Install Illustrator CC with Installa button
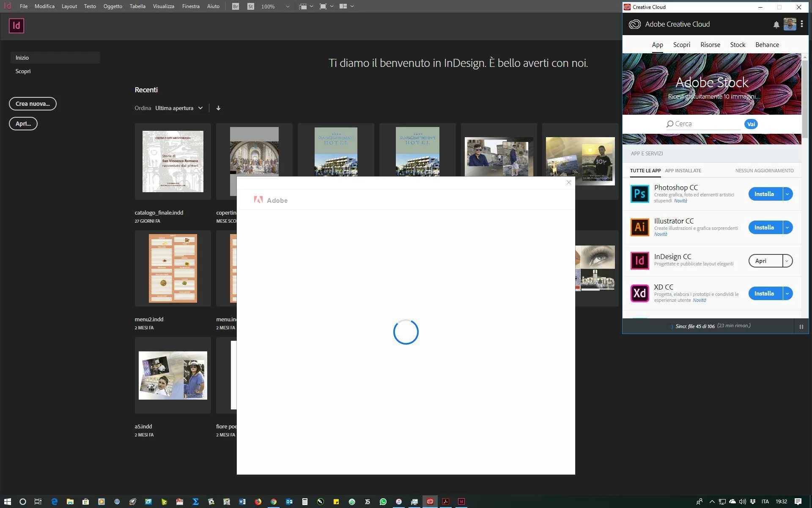The image size is (812, 508). click(764, 227)
